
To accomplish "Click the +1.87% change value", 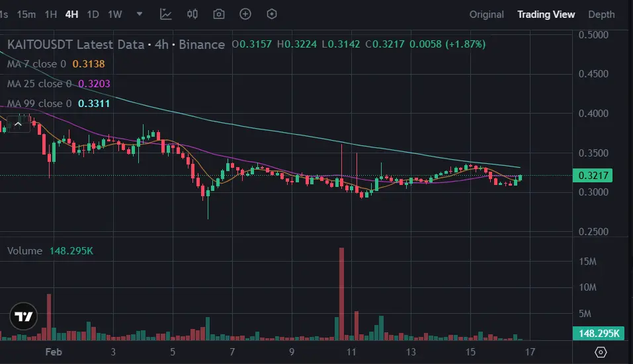I will pyautogui.click(x=466, y=44).
